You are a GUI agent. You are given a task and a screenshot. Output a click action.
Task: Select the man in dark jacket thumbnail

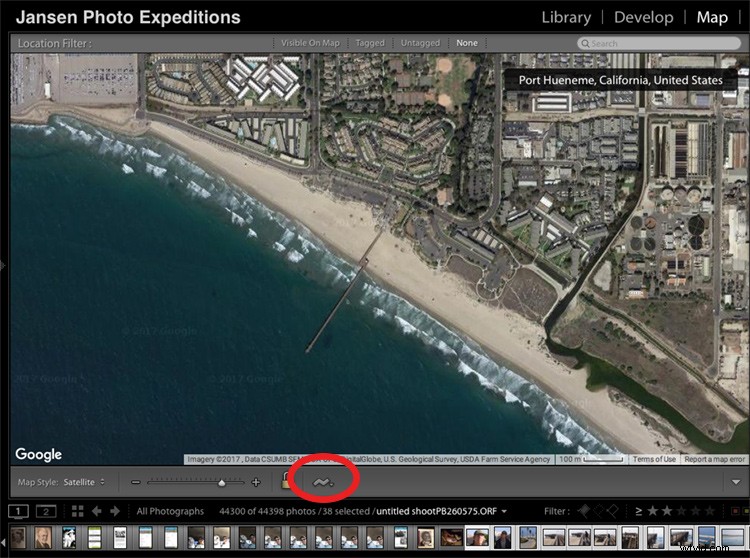point(502,538)
